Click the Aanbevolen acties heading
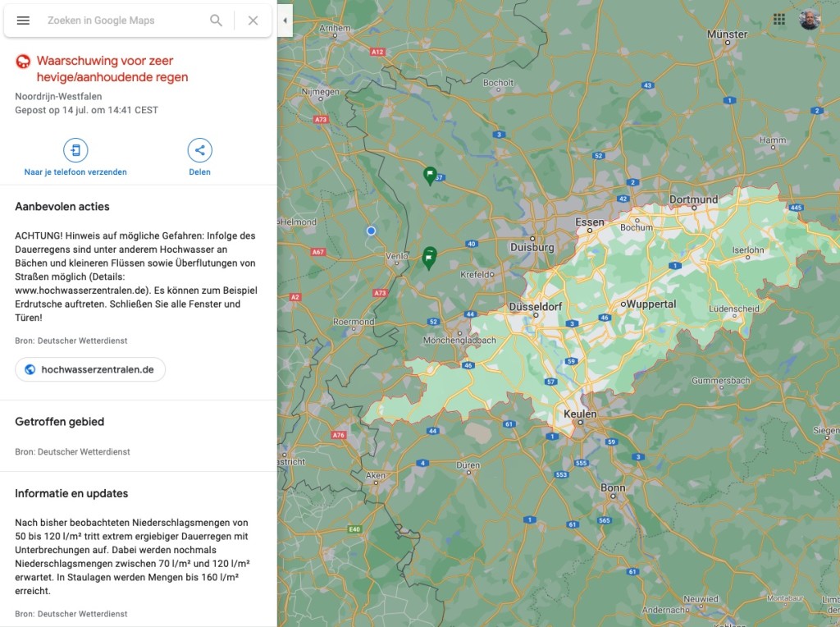840x627 pixels. 62,206
